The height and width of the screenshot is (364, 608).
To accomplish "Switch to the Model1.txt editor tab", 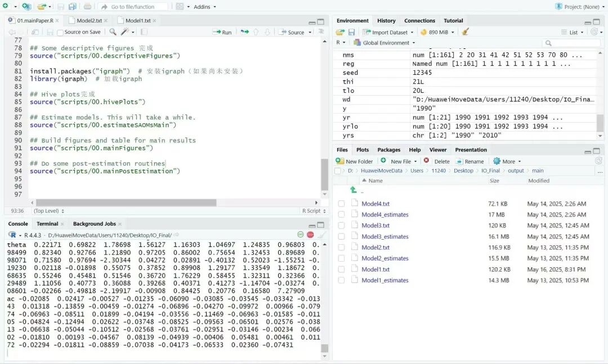I will coord(138,21).
